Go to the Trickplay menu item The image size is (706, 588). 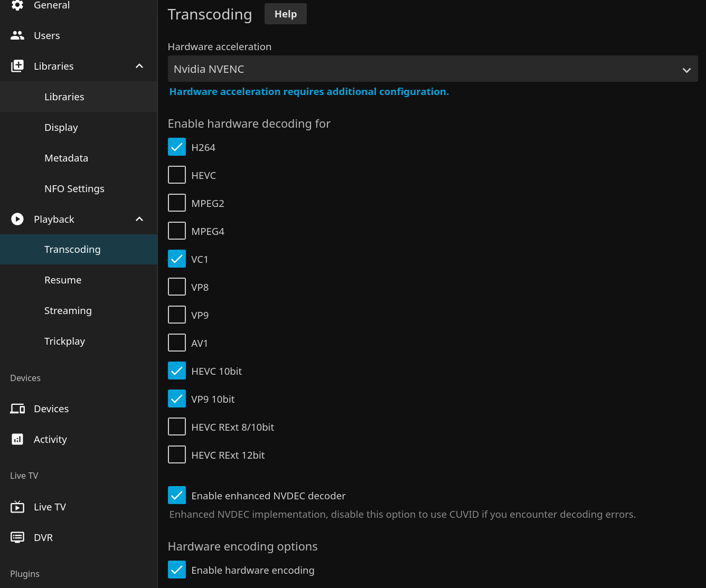(64, 341)
